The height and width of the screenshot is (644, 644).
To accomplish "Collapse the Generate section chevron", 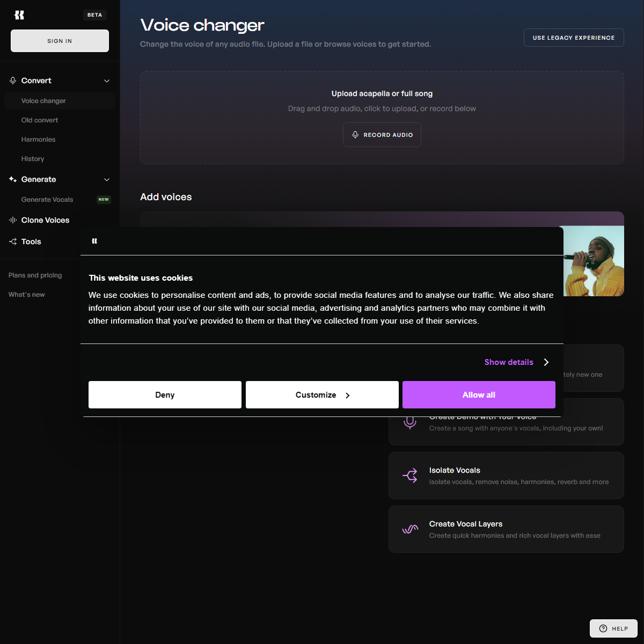I will click(107, 179).
